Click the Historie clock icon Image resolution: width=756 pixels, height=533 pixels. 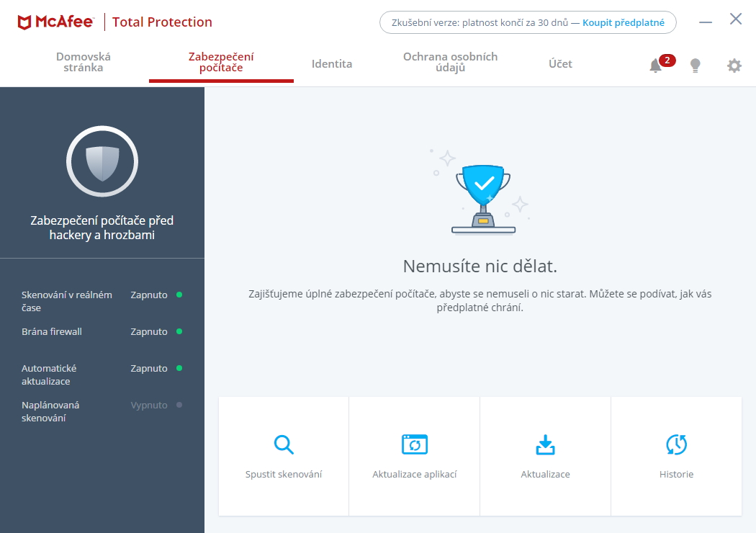677,444
